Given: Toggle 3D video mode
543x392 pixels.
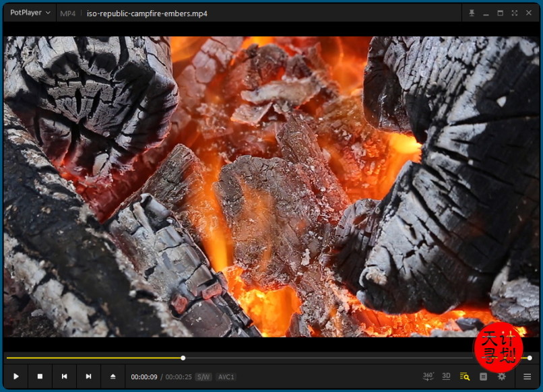Looking at the screenshot, I should (446, 376).
